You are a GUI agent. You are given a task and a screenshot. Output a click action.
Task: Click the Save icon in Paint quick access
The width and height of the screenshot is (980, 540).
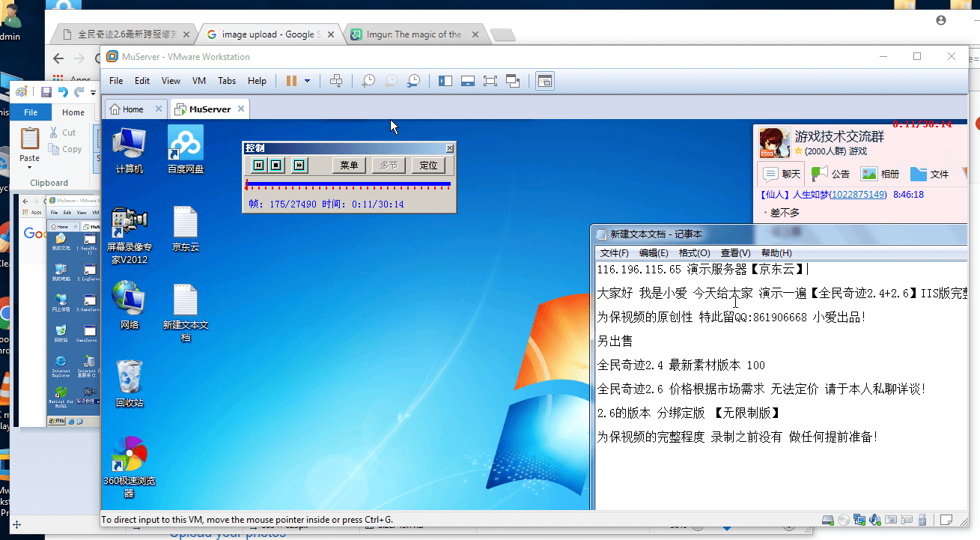(46, 92)
